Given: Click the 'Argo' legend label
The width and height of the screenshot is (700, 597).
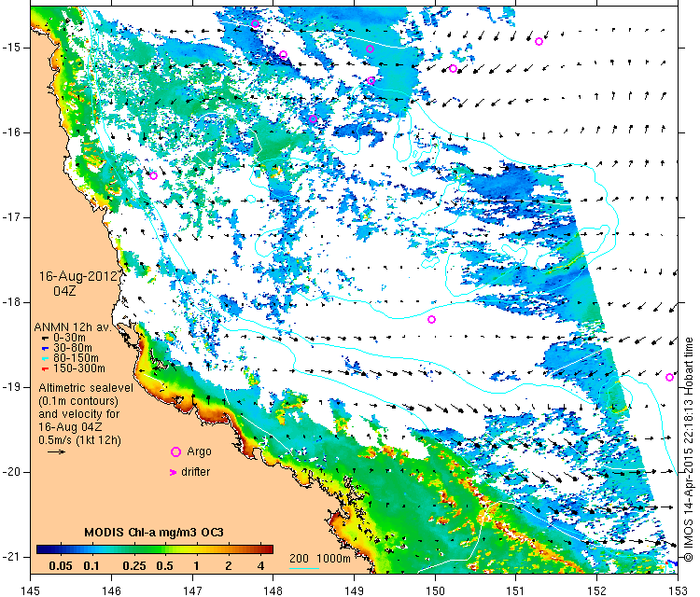Looking at the screenshot, I should pyautogui.click(x=199, y=451).
